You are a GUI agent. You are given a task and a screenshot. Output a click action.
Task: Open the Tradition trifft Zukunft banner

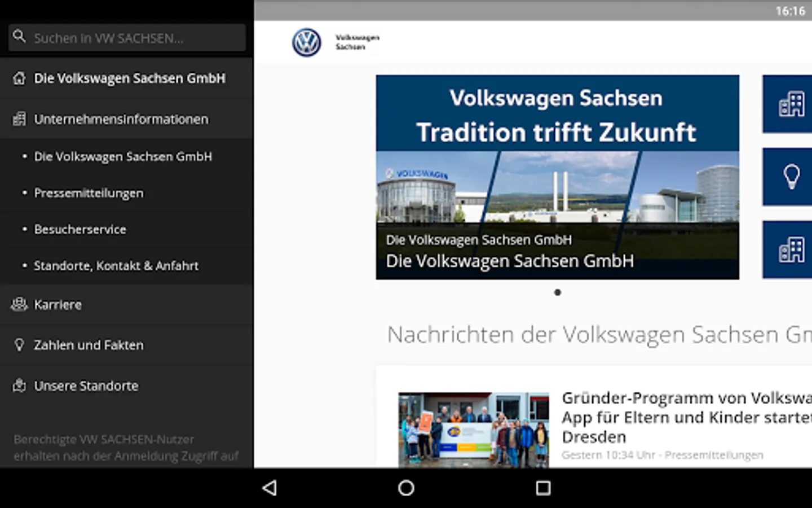point(557,177)
